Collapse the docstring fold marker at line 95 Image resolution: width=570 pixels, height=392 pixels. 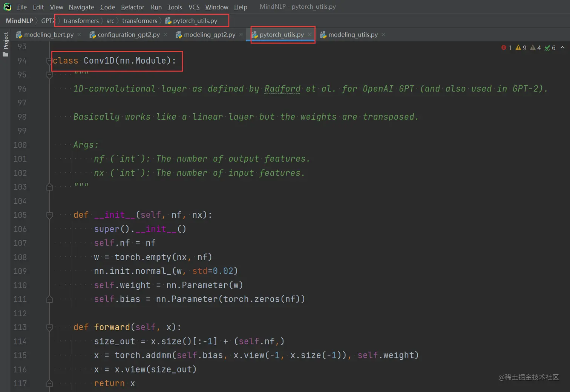tap(49, 75)
